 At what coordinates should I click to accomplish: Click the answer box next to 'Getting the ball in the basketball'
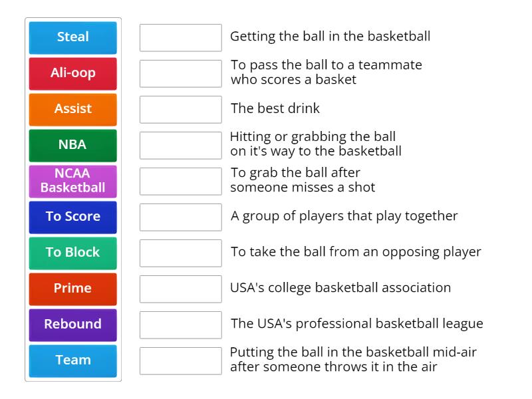click(181, 38)
